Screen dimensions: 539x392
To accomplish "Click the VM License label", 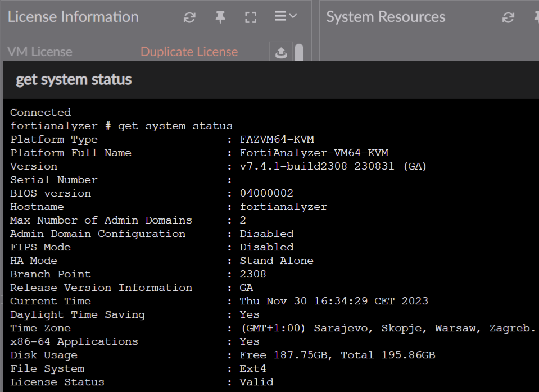I will click(x=40, y=52).
